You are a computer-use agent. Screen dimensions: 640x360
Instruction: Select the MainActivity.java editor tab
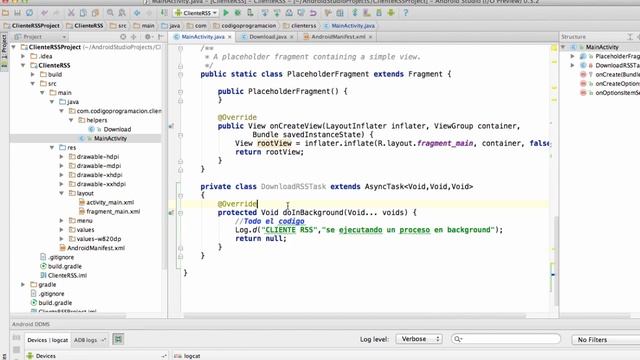[x=202, y=37]
